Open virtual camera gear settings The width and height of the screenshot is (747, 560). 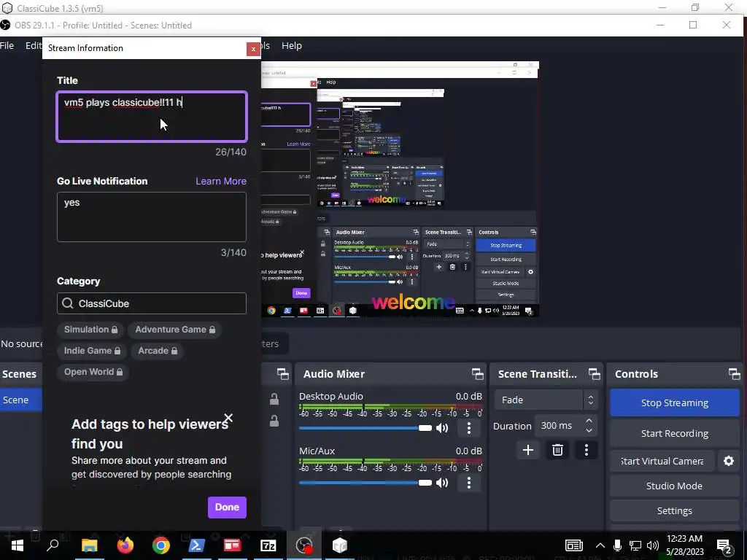729,461
